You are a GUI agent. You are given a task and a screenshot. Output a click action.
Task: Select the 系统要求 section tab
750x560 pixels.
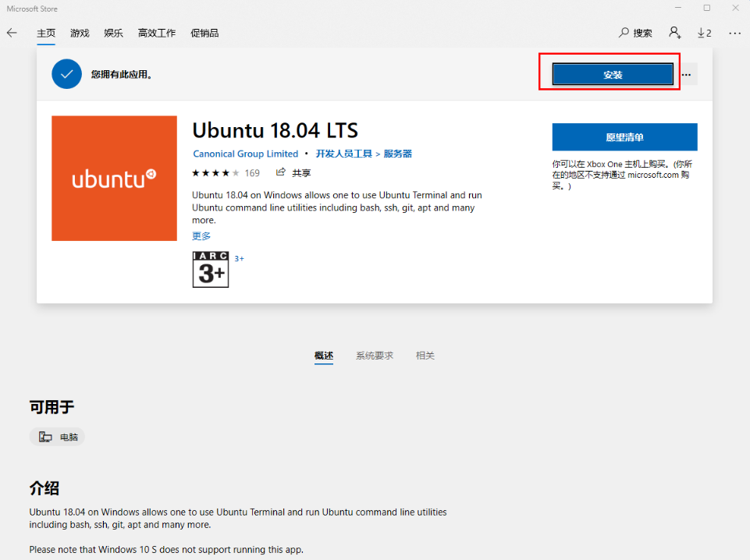click(375, 356)
